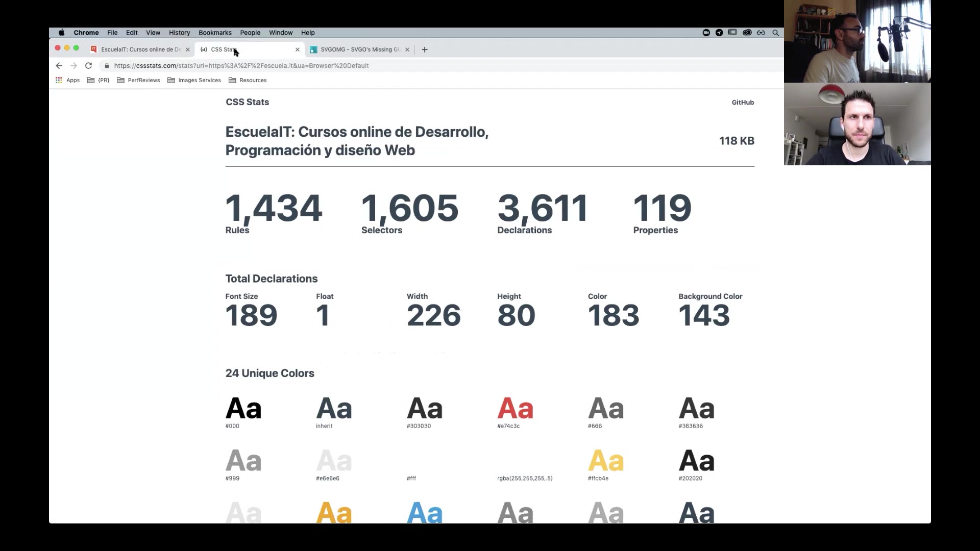Screen dimensions: 980x551
Task: Open a new tab with plus button
Action: (425, 49)
